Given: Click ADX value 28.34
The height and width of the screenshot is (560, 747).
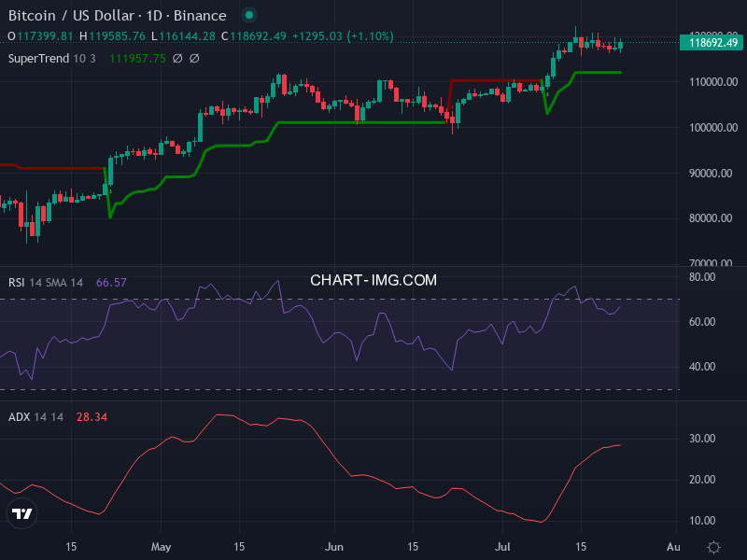Looking at the screenshot, I should 92,417.
